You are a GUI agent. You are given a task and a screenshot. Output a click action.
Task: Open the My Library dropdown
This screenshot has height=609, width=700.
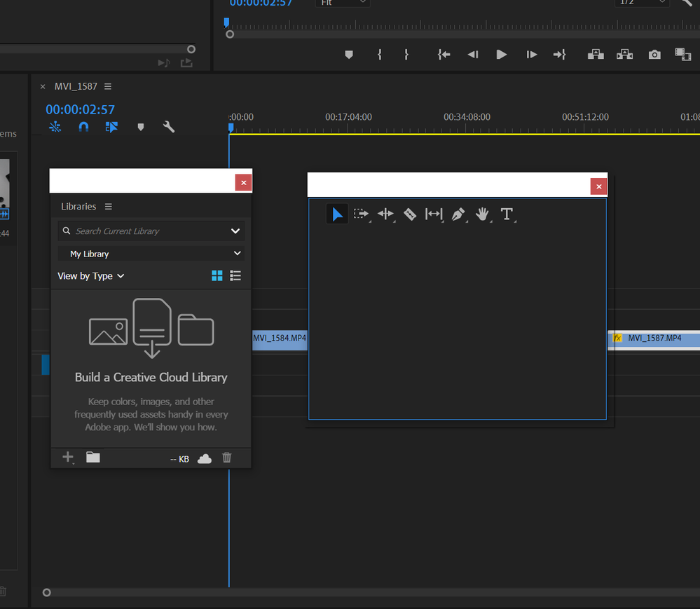tap(151, 253)
